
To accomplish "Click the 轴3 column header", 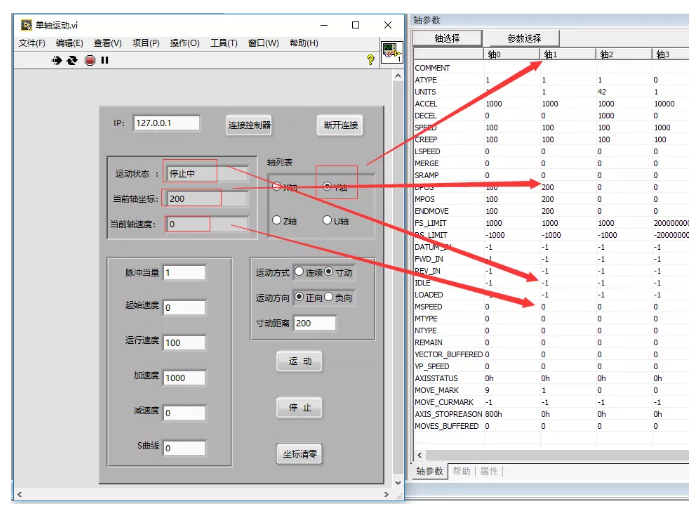I will point(670,54).
